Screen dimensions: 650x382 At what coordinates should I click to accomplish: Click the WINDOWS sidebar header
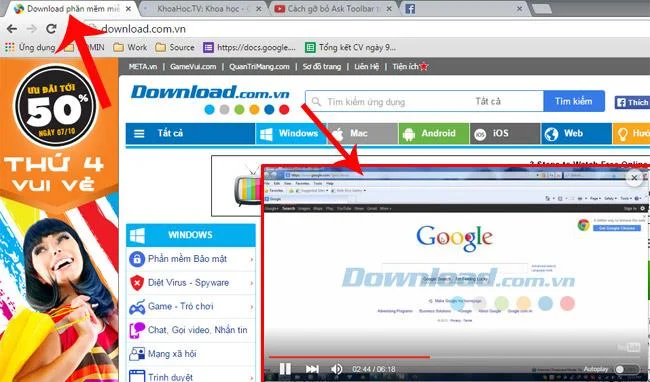(x=191, y=235)
